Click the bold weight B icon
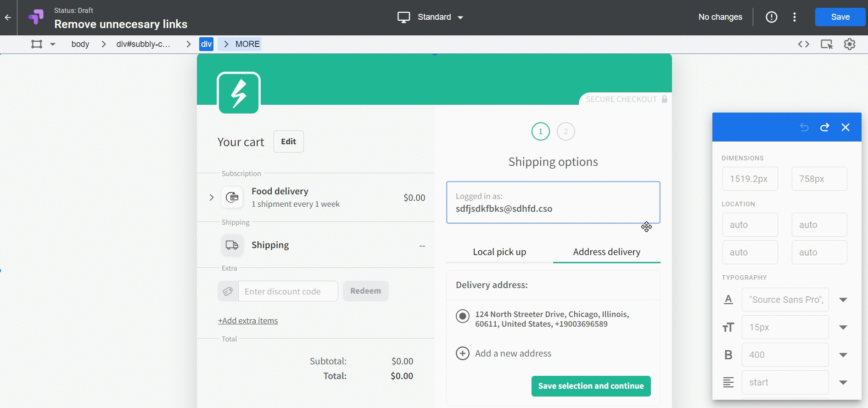Viewport: 868px width, 408px height. (728, 355)
